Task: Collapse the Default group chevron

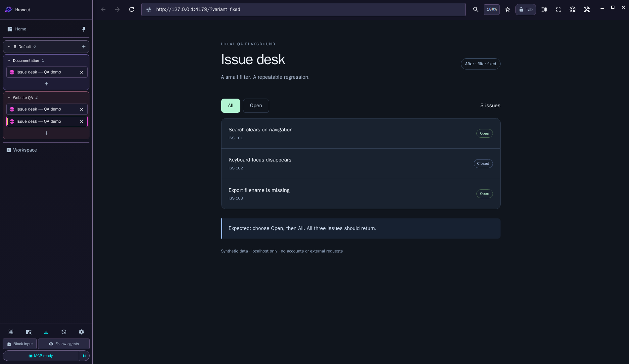Action: point(9,47)
